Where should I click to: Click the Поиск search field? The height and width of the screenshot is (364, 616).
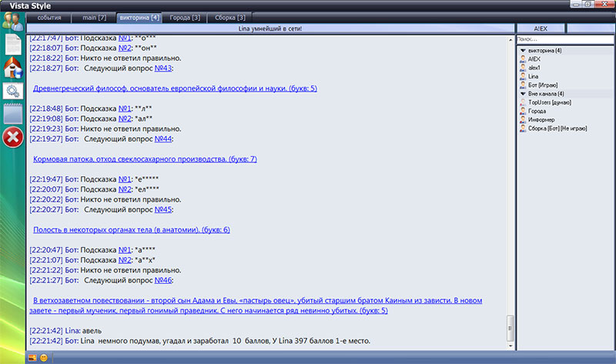[564, 39]
